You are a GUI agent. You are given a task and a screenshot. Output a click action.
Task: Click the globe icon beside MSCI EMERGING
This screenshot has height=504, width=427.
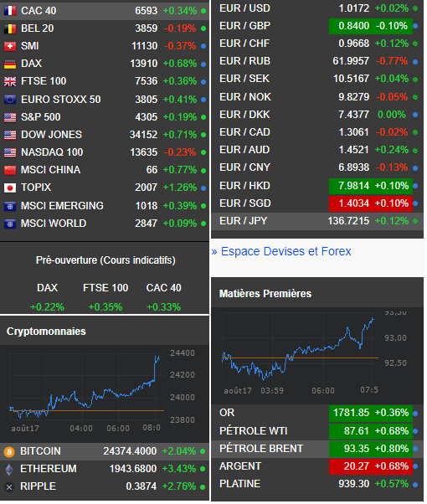click(10, 206)
